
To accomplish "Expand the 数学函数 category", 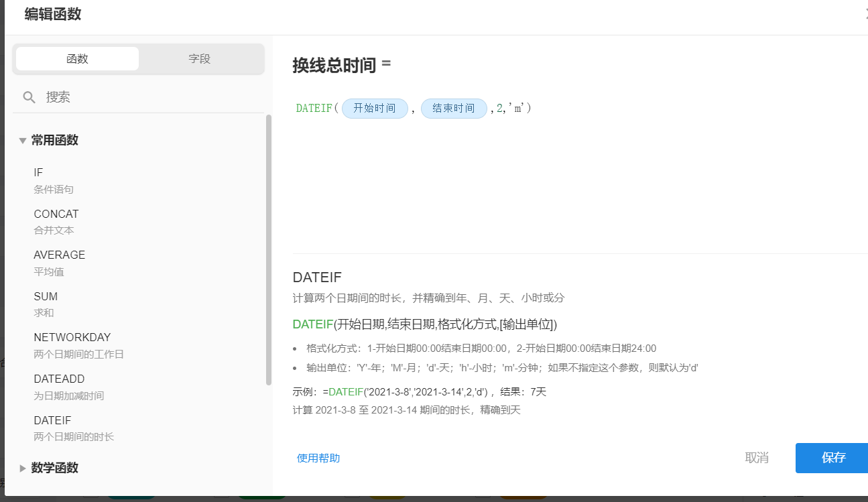I will [23, 468].
